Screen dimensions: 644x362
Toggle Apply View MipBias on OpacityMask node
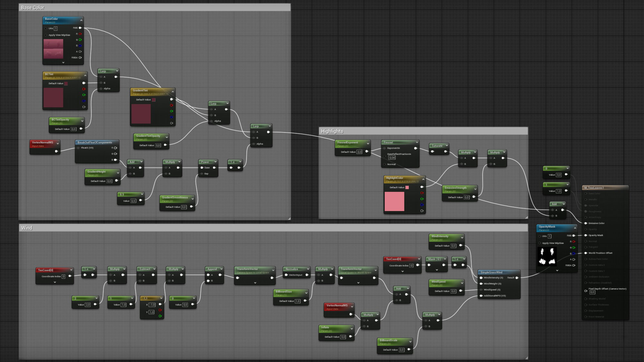(540, 243)
